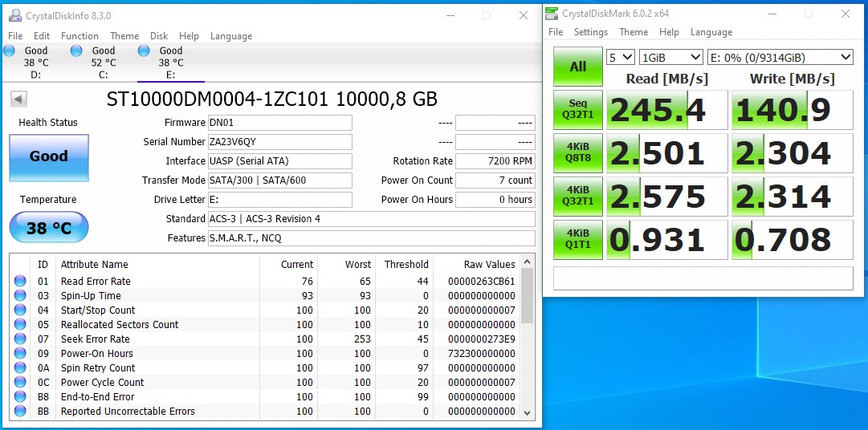
Task: Click status orb for Start/Stop Count
Action: [21, 310]
